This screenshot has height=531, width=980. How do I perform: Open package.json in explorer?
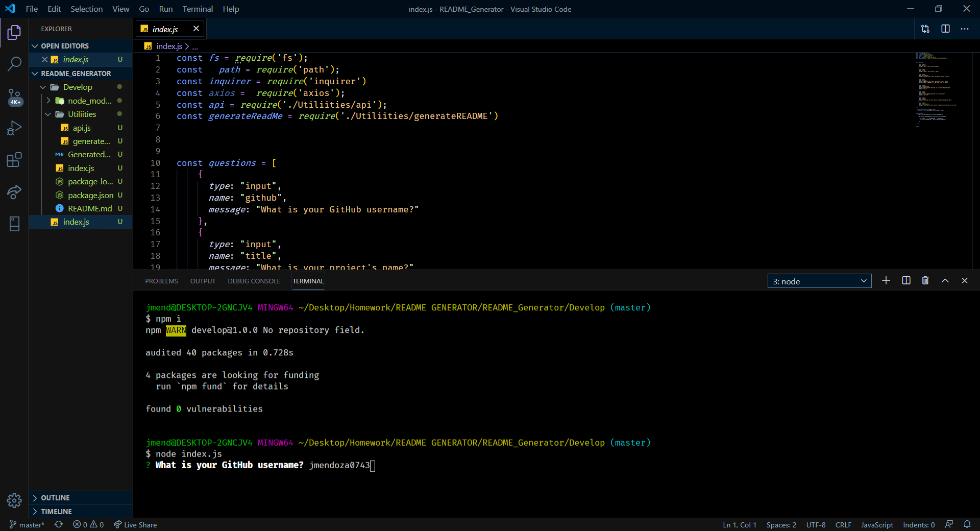81,195
